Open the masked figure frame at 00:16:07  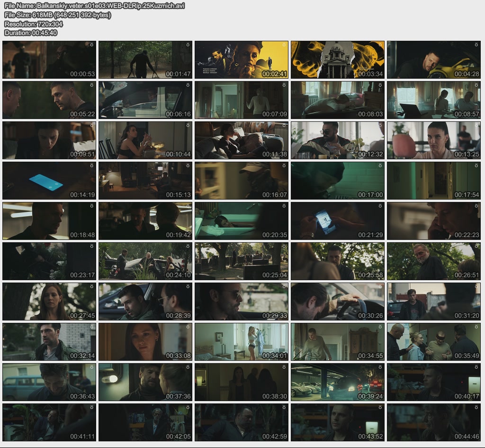[x=242, y=181]
